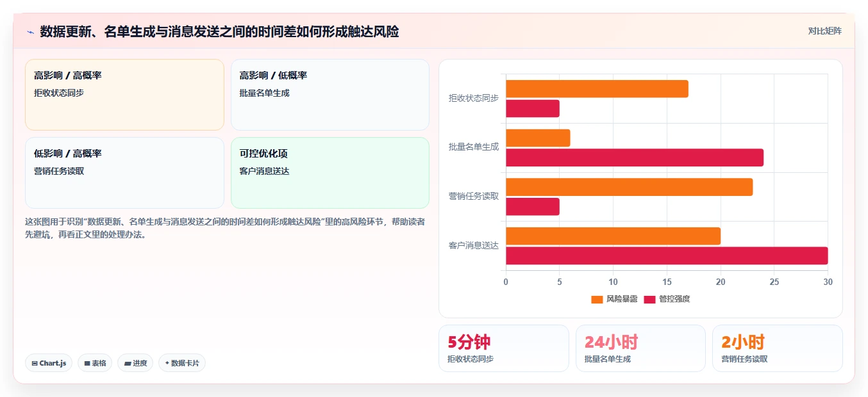Click the 数据卡片 tag chip
Image resolution: width=868 pixels, height=397 pixels.
[182, 363]
